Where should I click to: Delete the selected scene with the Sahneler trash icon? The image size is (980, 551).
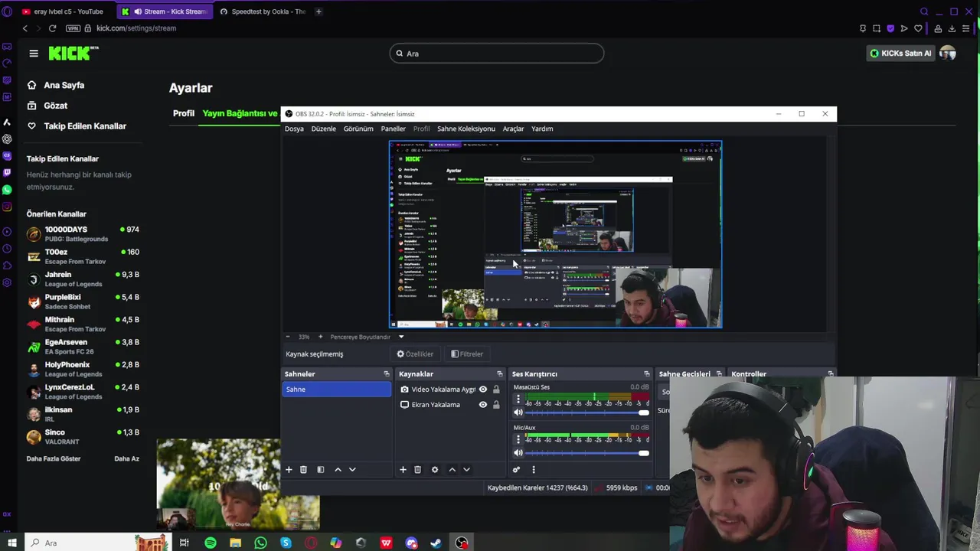tap(303, 469)
